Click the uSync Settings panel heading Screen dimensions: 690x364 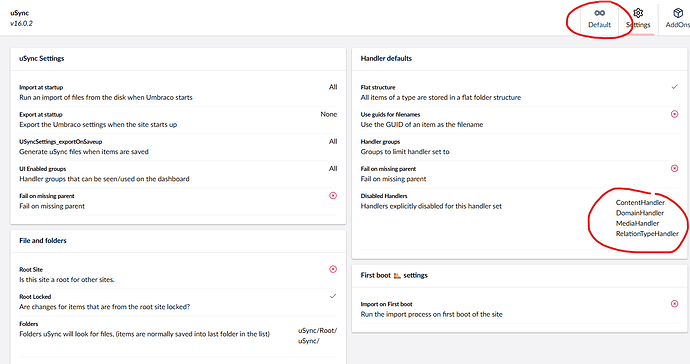pos(42,59)
